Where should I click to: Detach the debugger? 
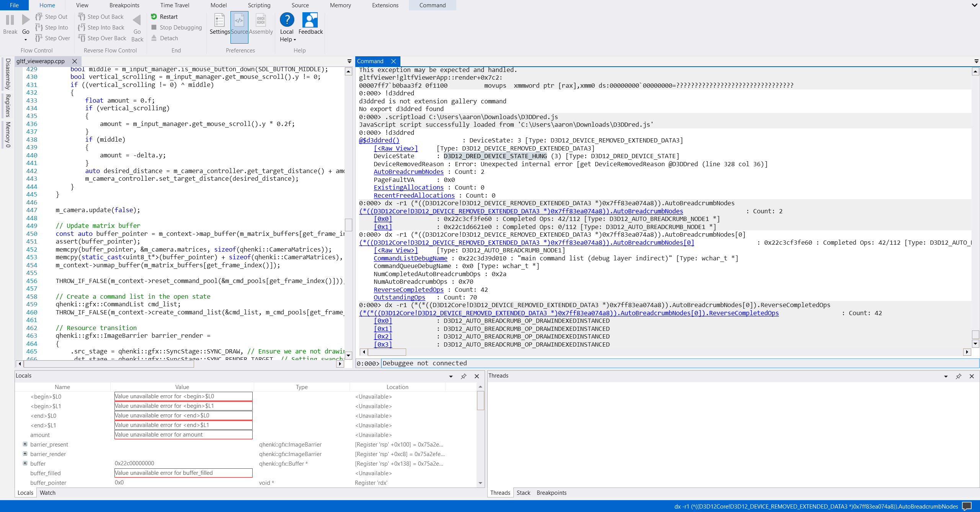165,38
